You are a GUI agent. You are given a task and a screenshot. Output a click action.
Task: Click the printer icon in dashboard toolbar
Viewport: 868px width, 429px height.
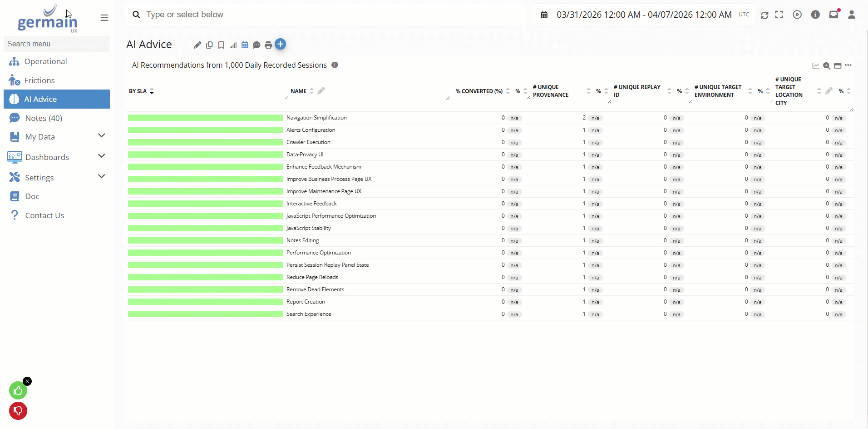point(268,45)
